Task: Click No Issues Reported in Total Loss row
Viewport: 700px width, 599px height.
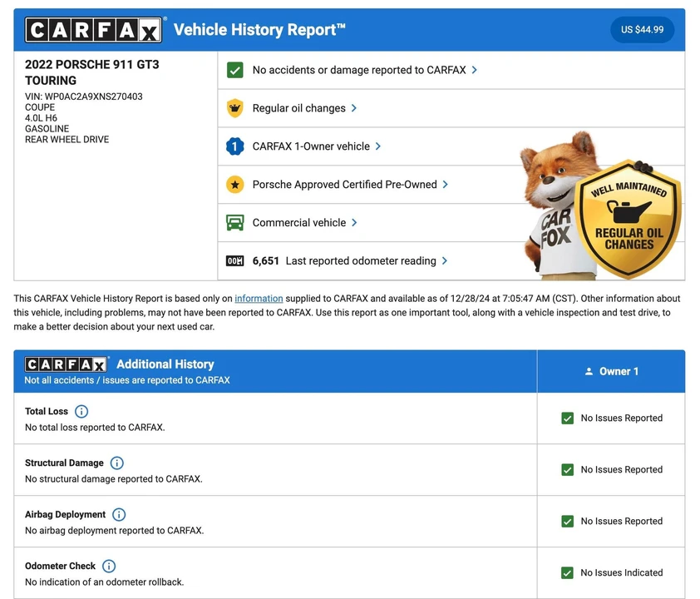Action: coord(621,418)
